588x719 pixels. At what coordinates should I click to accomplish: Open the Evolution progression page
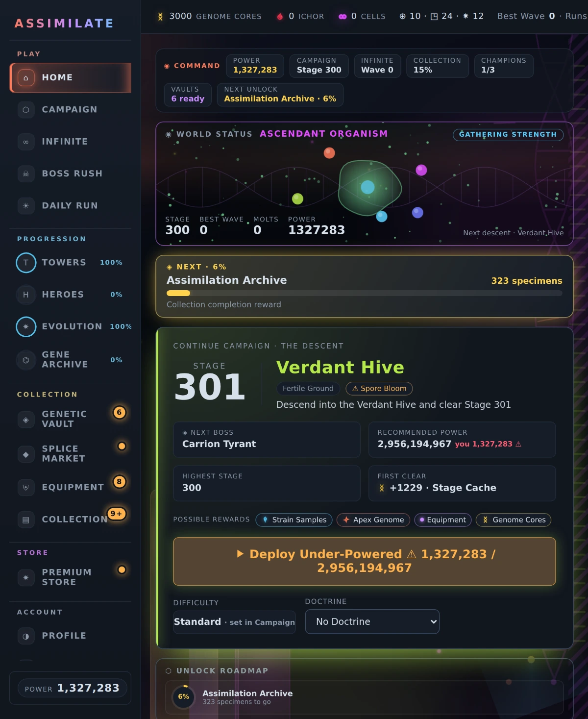point(71,327)
